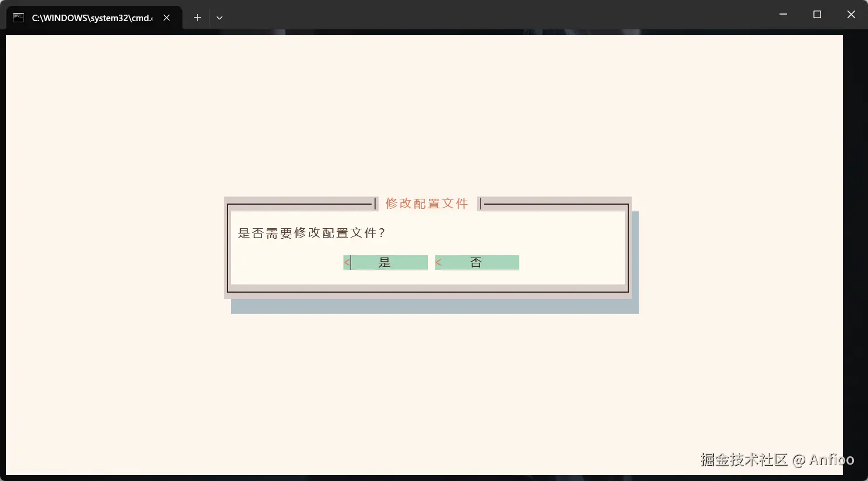Maximize the terminal window
The width and height of the screenshot is (868, 481).
(817, 14)
